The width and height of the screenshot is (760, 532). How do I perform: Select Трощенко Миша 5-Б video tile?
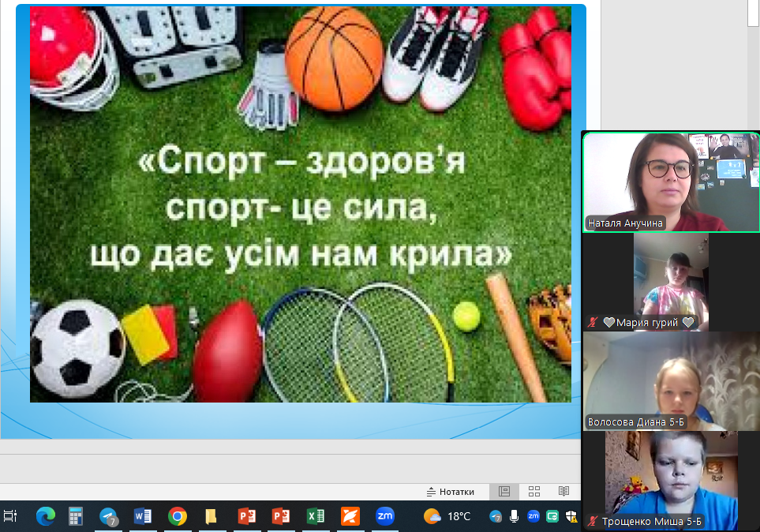[x=672, y=481]
